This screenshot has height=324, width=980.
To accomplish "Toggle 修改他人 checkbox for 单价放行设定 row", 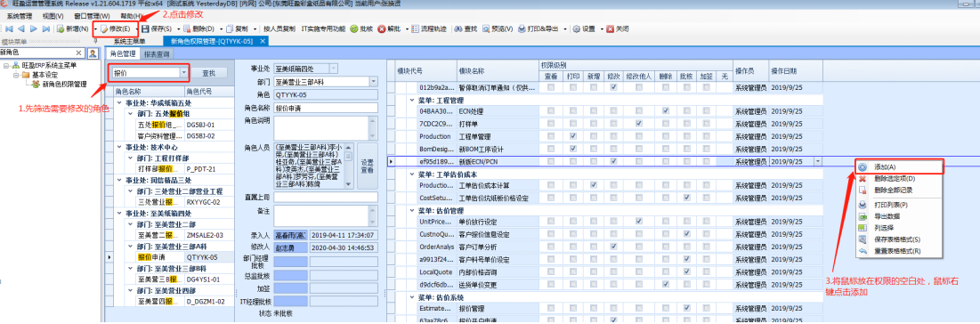I will [639, 222].
